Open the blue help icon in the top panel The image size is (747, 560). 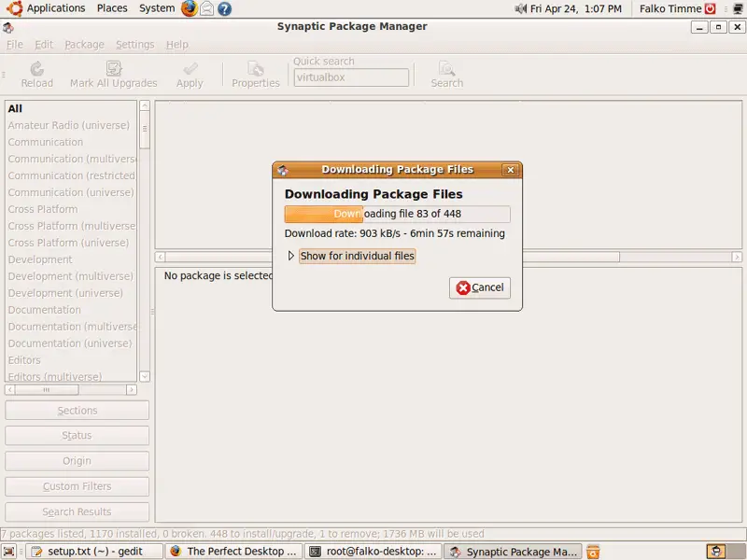(x=224, y=8)
